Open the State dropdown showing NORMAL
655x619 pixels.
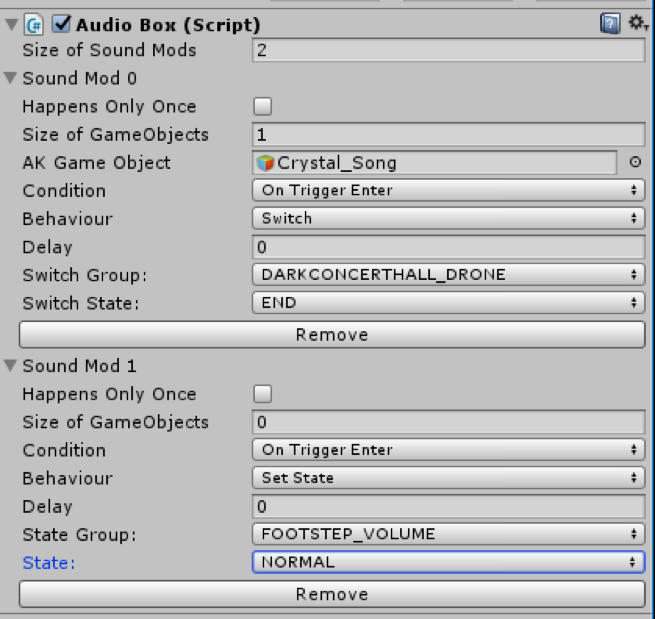449,562
